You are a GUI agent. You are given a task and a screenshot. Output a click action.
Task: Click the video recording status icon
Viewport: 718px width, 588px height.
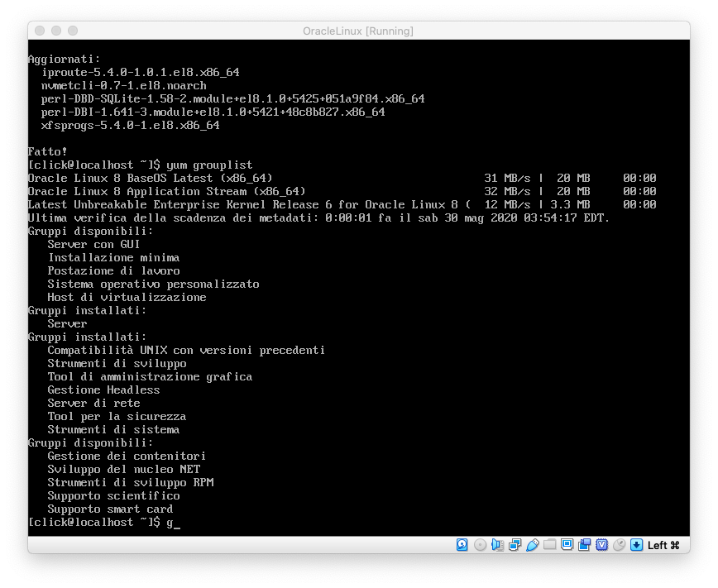point(584,544)
